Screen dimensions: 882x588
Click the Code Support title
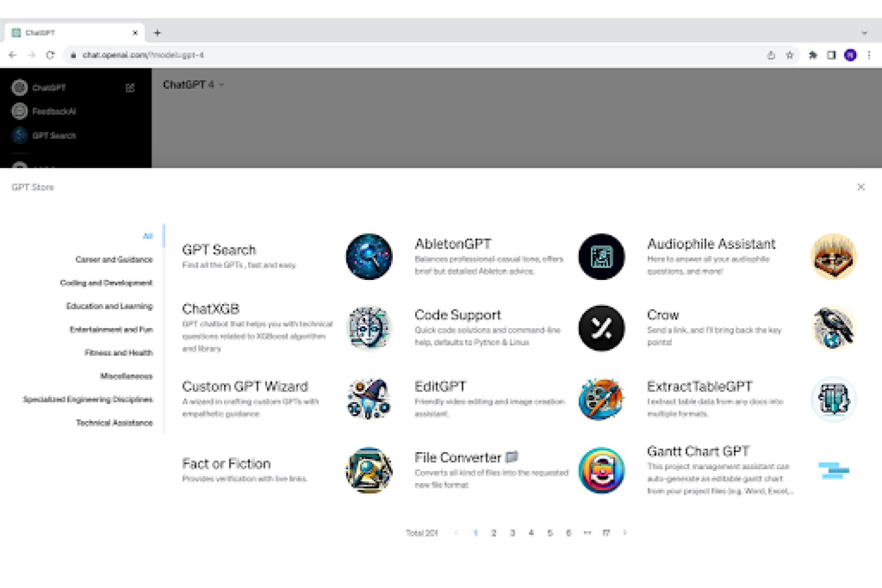coord(457,315)
